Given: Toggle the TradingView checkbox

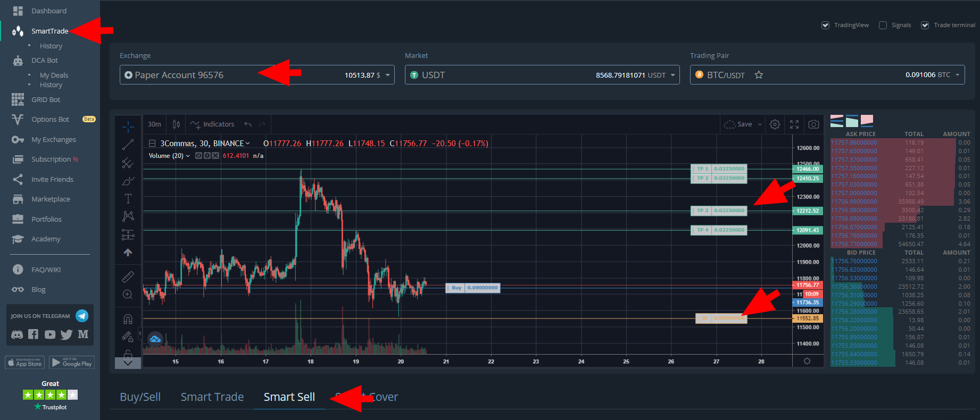Looking at the screenshot, I should pos(825,25).
